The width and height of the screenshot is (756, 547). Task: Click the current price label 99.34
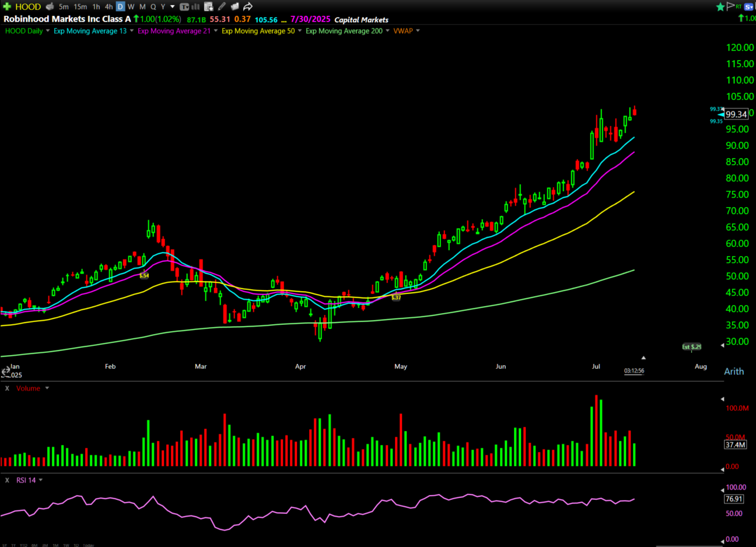(x=736, y=114)
